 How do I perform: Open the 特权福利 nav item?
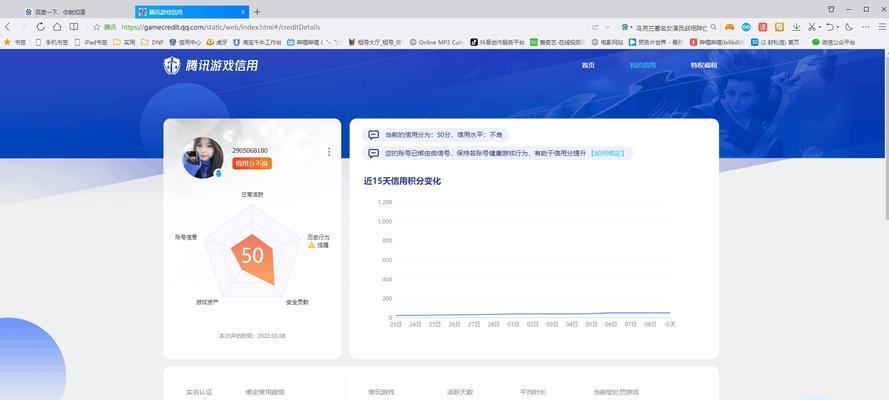[x=704, y=65]
